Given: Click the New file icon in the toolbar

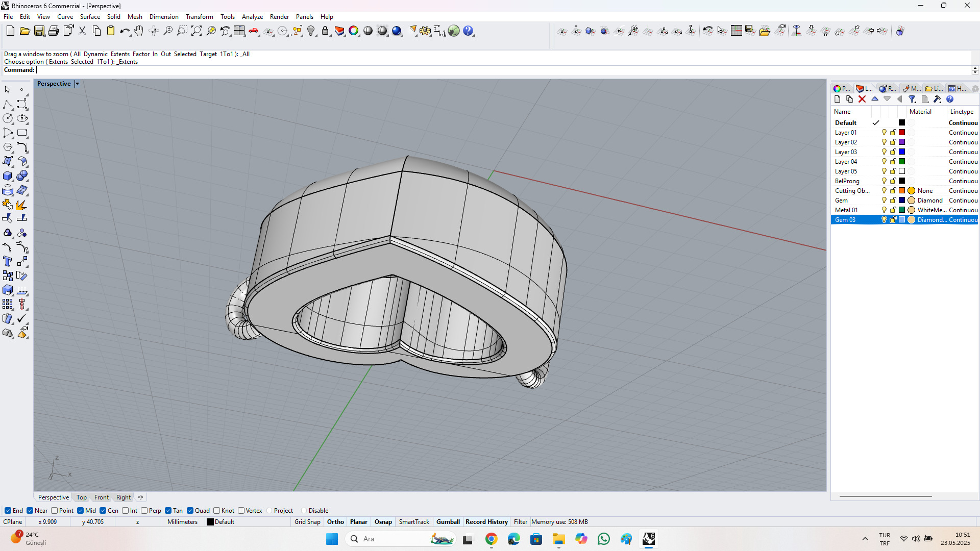Looking at the screenshot, I should click(x=10, y=31).
